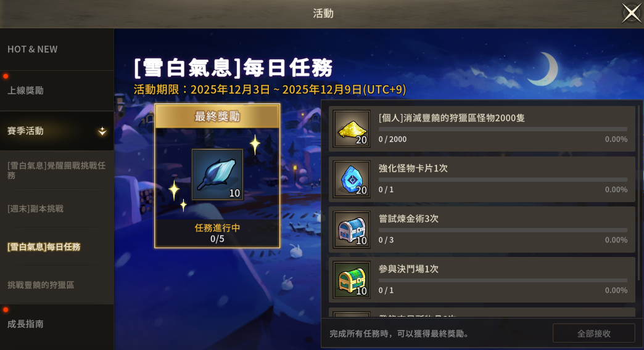Click the partially visible fifth quest icon
Screen dimensions: 644x350
pos(352,314)
